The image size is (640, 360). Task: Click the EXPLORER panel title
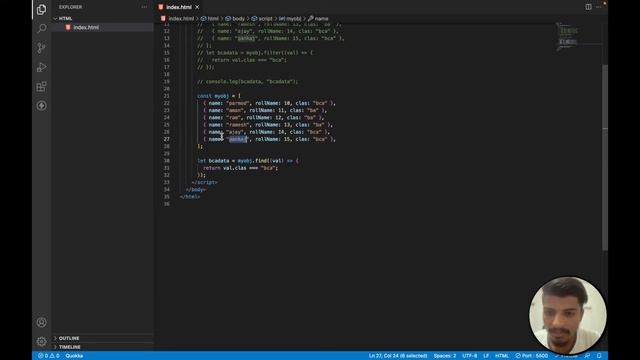tap(70, 7)
